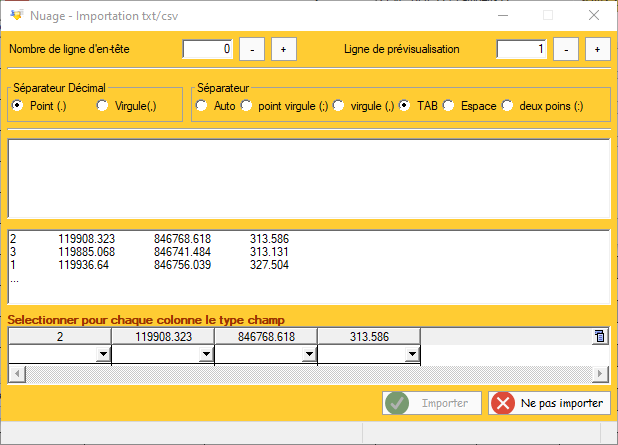Click preview value 846756.039
The image size is (618, 445).
pos(182,265)
